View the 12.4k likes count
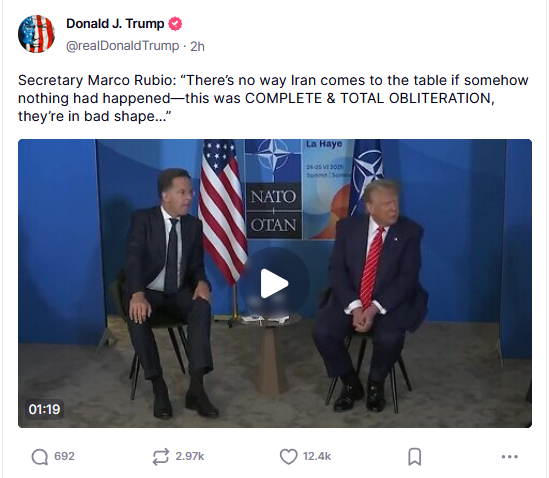 coord(317,456)
